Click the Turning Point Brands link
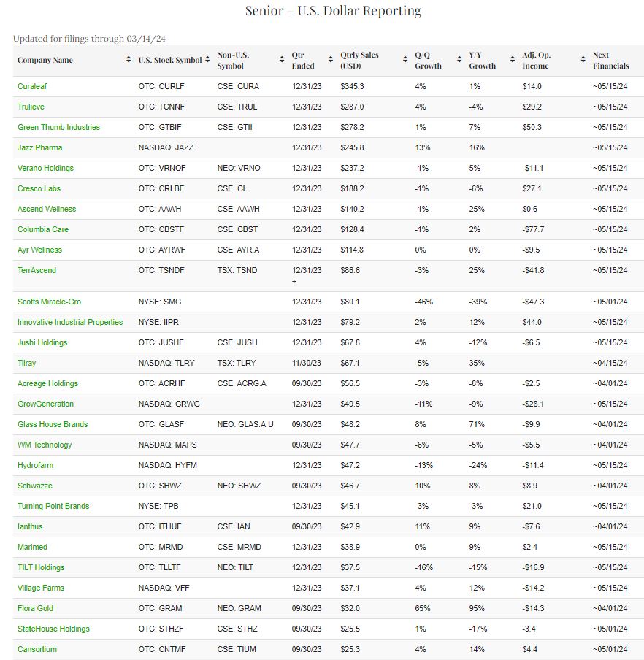Viewport: 644px width, 660px height. (x=53, y=506)
